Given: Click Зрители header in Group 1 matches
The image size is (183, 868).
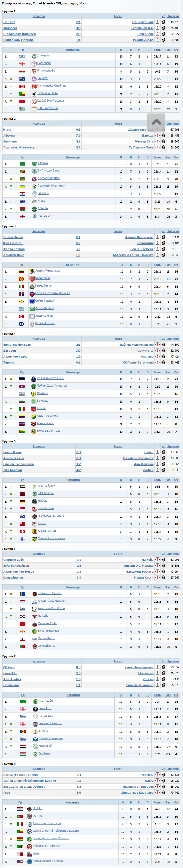Looking at the screenshot, I should [x=173, y=16].
